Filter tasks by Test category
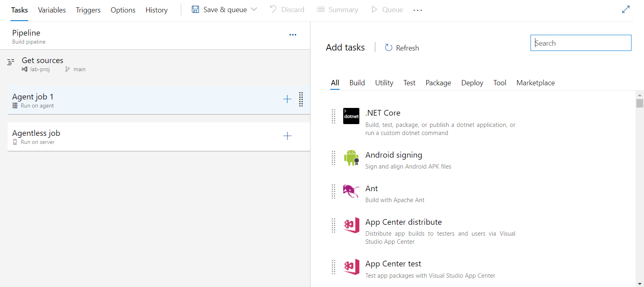The height and width of the screenshot is (287, 644). [x=409, y=83]
